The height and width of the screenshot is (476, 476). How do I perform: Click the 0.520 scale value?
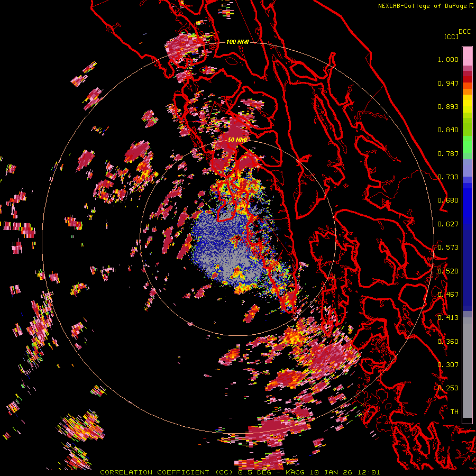[x=448, y=271]
